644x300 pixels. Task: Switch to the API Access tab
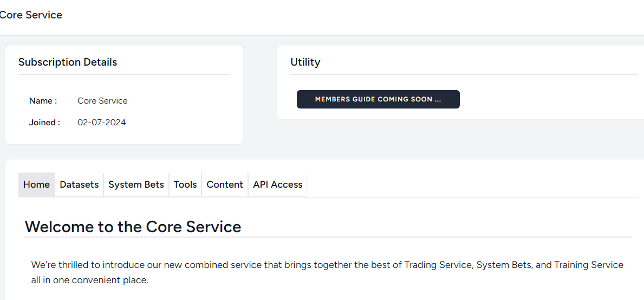(277, 184)
